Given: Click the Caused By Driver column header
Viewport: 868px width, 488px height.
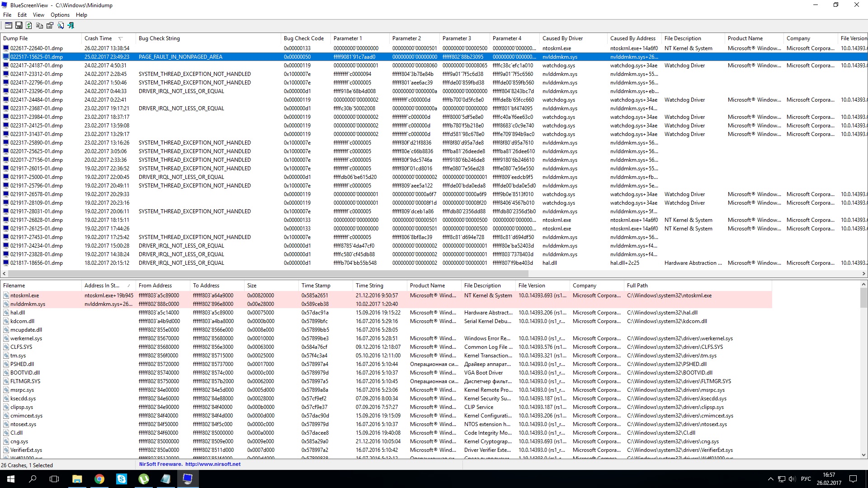Looking at the screenshot, I should pos(562,38).
